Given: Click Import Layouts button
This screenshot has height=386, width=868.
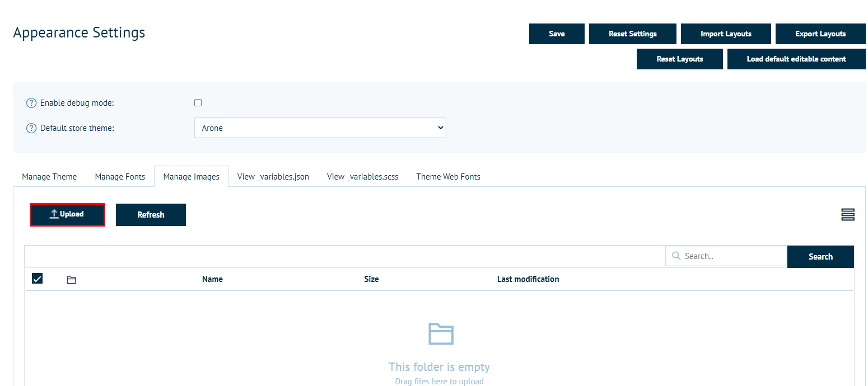Looking at the screenshot, I should (726, 34).
